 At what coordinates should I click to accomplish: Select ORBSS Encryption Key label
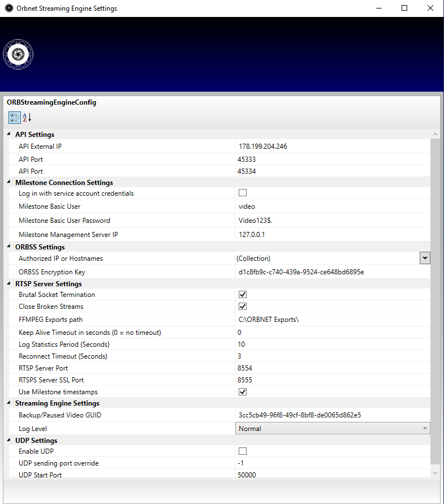click(52, 272)
